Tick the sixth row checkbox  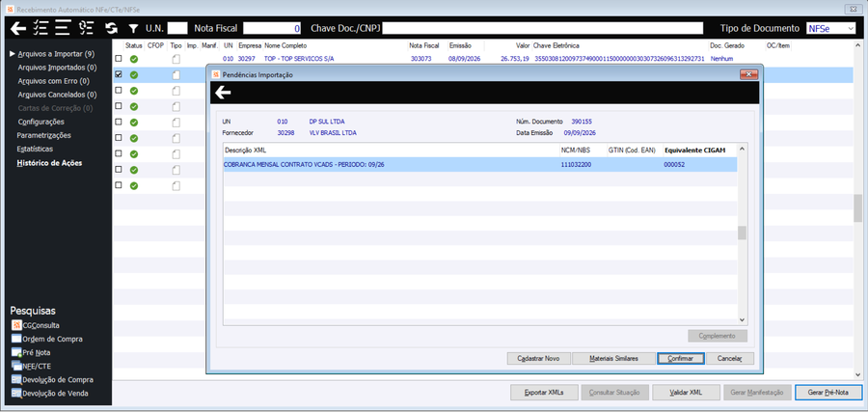coord(118,137)
